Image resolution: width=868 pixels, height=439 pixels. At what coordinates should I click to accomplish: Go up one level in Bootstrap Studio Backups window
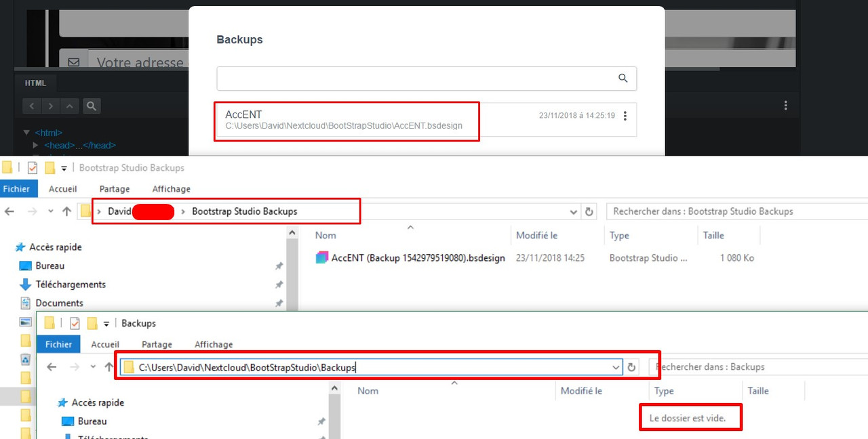click(66, 211)
